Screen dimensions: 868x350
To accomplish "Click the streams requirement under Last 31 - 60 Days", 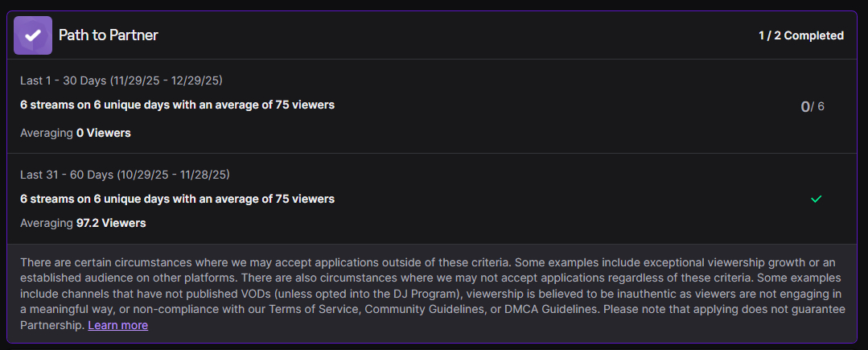I will [x=177, y=199].
